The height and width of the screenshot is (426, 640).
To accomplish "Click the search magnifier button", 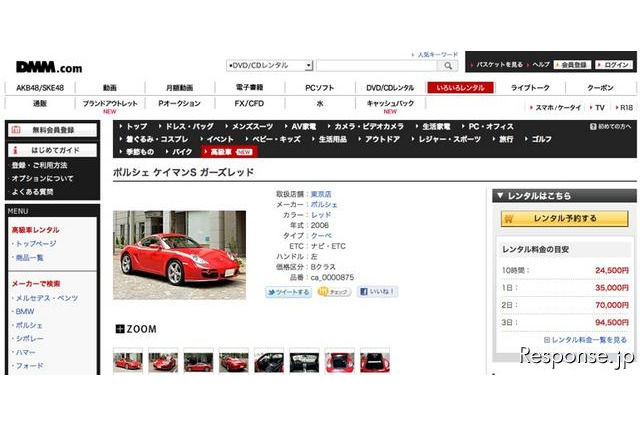I will [448, 66].
